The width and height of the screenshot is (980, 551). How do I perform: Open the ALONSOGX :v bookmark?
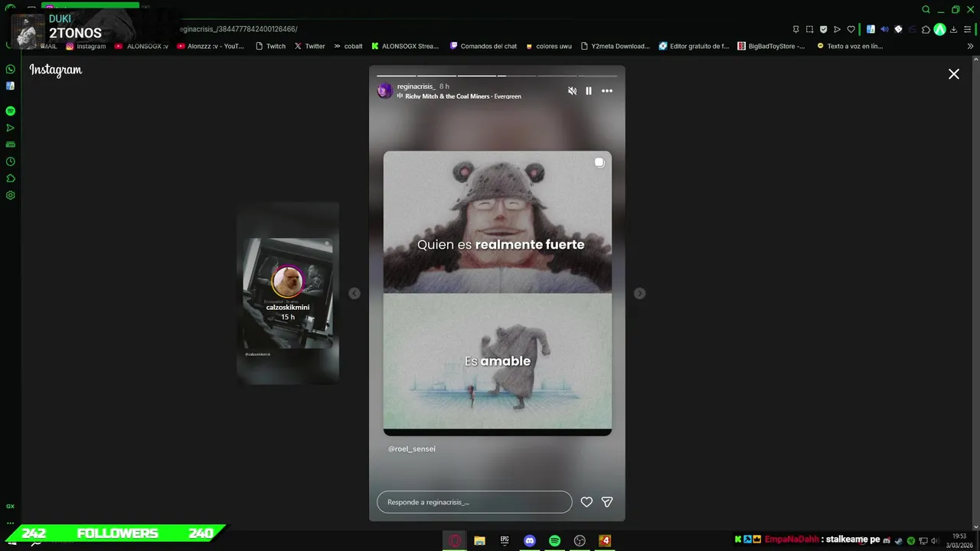pyautogui.click(x=142, y=46)
